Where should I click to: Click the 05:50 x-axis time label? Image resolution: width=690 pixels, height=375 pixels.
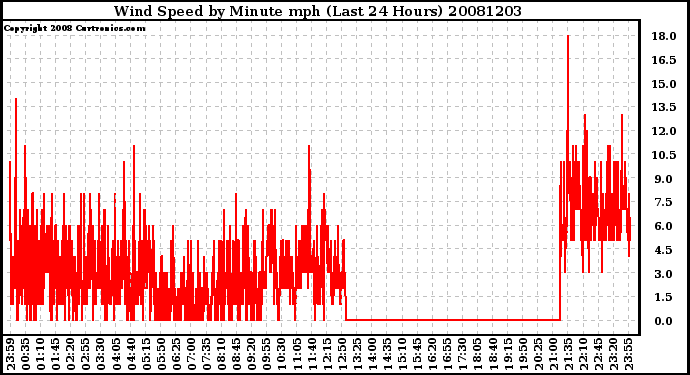click(161, 354)
